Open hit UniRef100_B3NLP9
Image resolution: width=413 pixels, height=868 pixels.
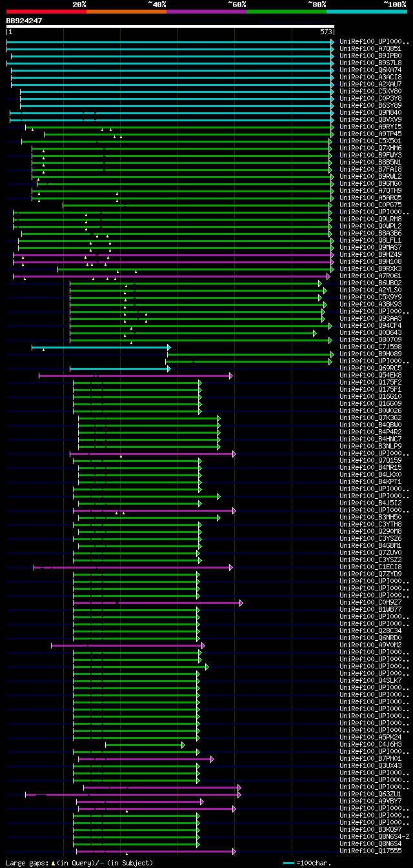370,446
